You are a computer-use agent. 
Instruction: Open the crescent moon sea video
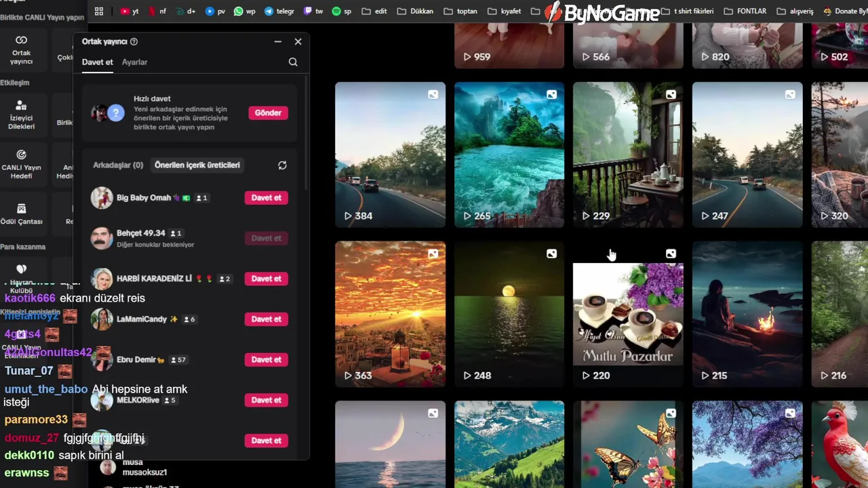(x=390, y=444)
